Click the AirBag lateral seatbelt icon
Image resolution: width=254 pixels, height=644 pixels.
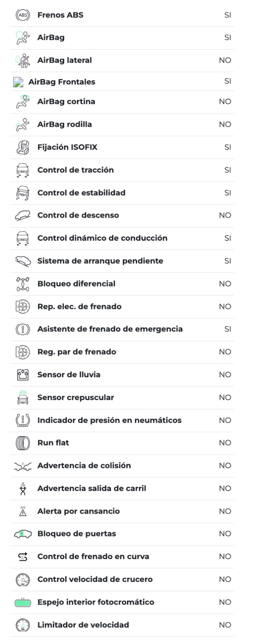pos(23,60)
